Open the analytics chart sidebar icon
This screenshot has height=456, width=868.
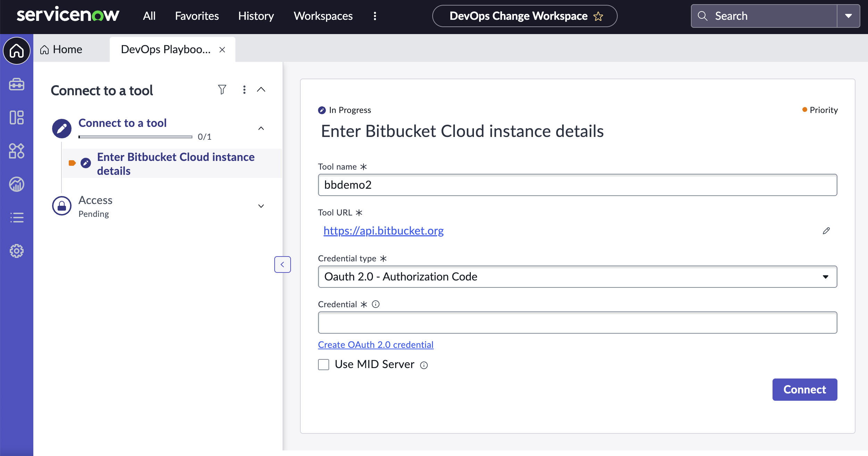(x=17, y=184)
